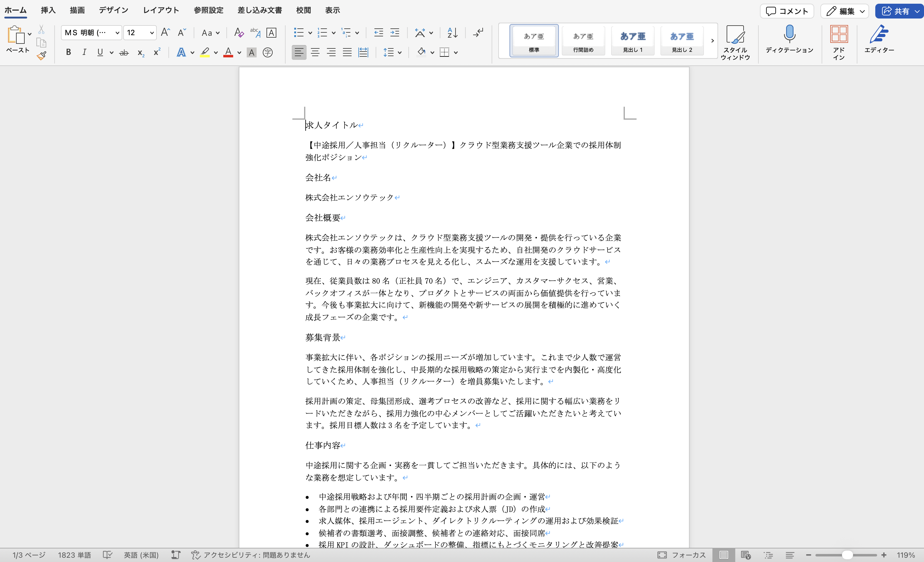The width and height of the screenshot is (924, 562).
Task: Start Dictation with the microphone icon
Action: point(789,39)
